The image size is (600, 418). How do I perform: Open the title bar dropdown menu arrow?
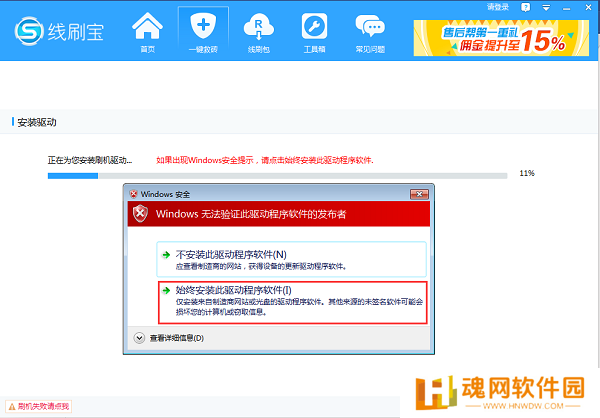[x=546, y=8]
